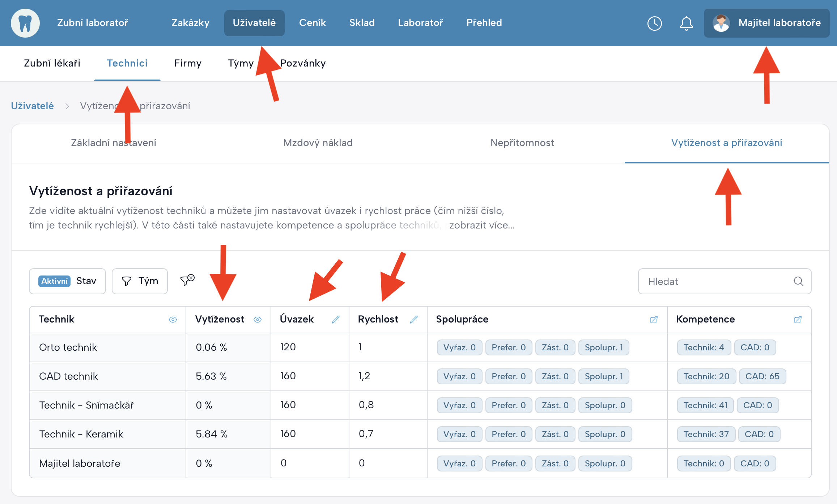Click pencil edit icon in Rychlost column
The height and width of the screenshot is (504, 837).
(414, 319)
